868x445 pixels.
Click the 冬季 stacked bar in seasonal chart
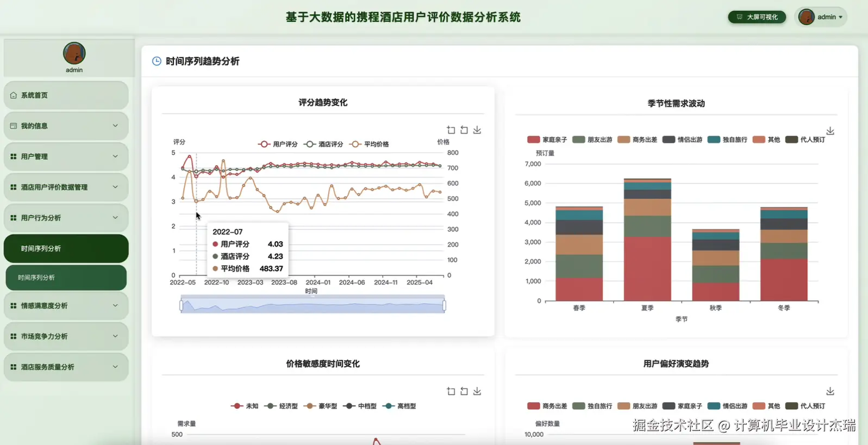[784, 254]
